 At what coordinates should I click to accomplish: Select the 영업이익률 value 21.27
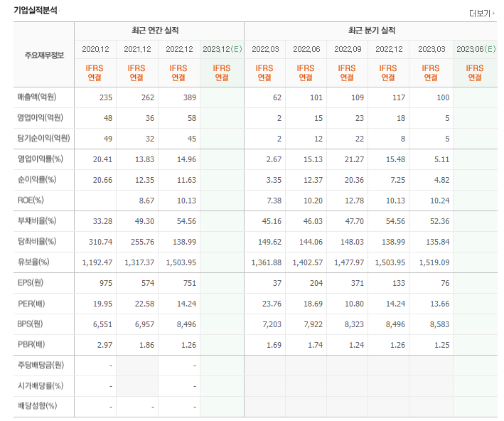click(x=354, y=159)
